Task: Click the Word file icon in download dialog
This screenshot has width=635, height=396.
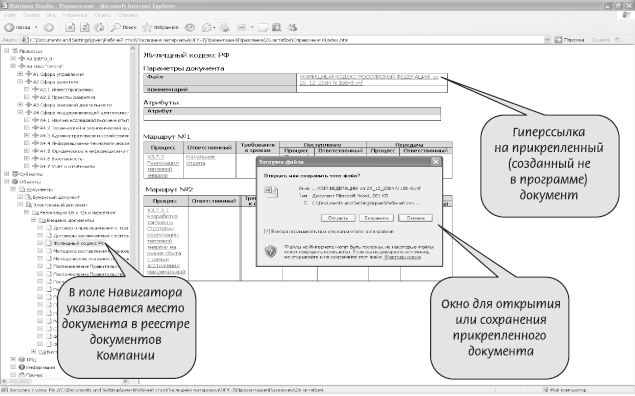Action: click(271, 192)
